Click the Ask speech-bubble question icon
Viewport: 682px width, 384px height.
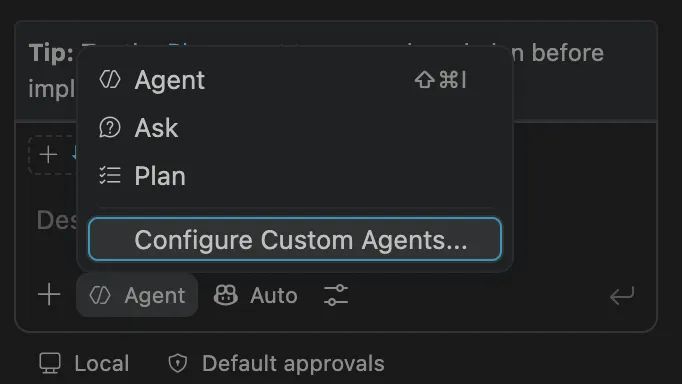[x=110, y=128]
